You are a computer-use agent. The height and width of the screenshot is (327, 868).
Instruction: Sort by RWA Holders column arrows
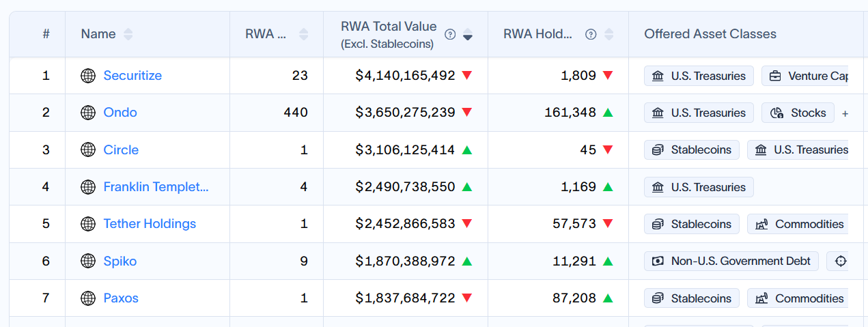point(609,34)
